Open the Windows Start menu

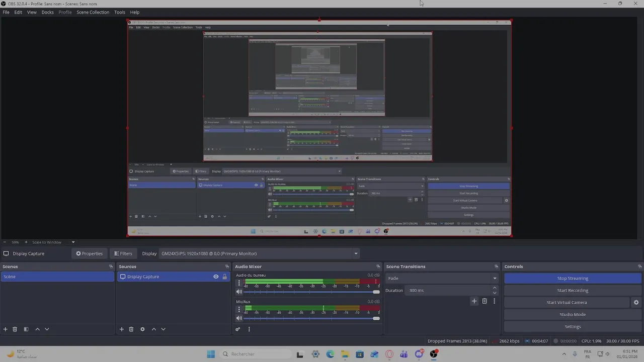pos(210,354)
